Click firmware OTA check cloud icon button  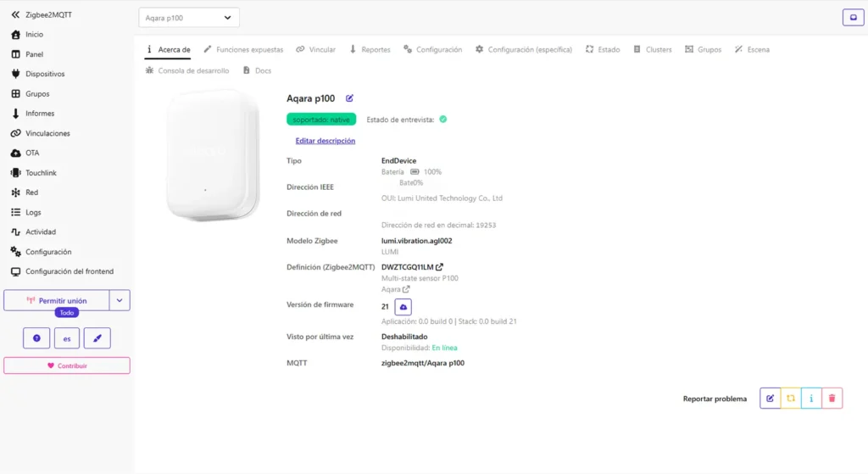click(x=403, y=307)
